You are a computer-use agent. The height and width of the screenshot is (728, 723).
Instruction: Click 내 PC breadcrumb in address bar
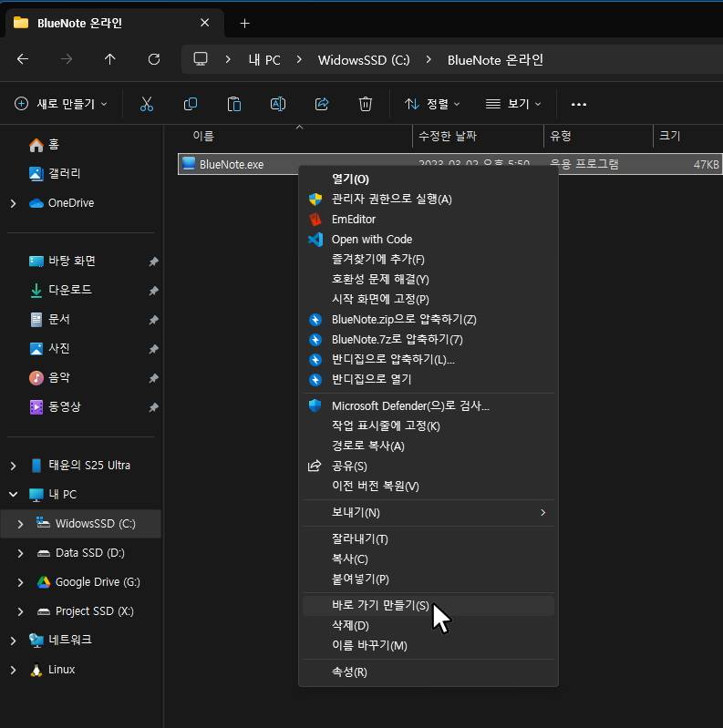click(x=264, y=60)
